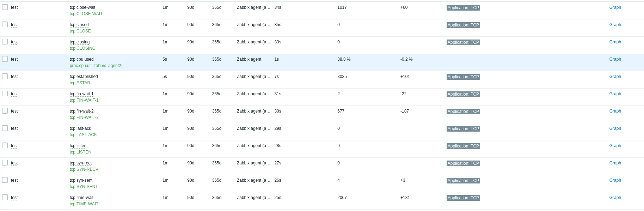The image size is (644, 211).
Task: Tick the checkbox for tcp time-wait
Action: [5, 197]
